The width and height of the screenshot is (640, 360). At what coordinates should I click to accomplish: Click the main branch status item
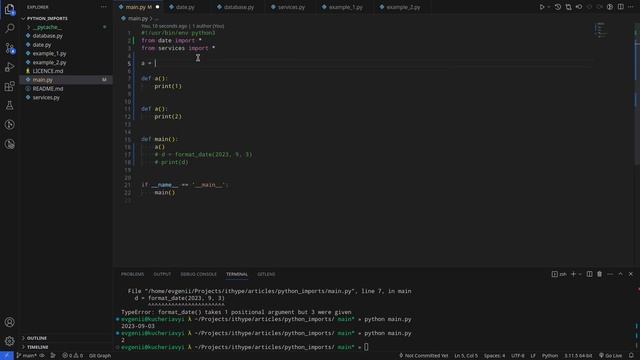point(27,356)
